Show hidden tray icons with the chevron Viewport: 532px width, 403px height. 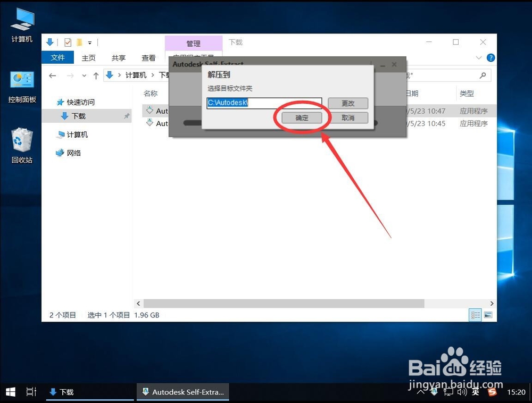click(421, 392)
